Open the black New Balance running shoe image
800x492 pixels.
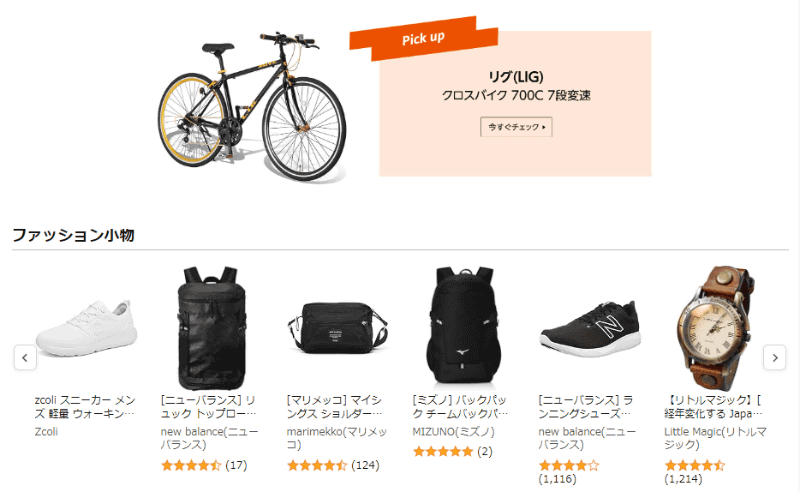590,329
